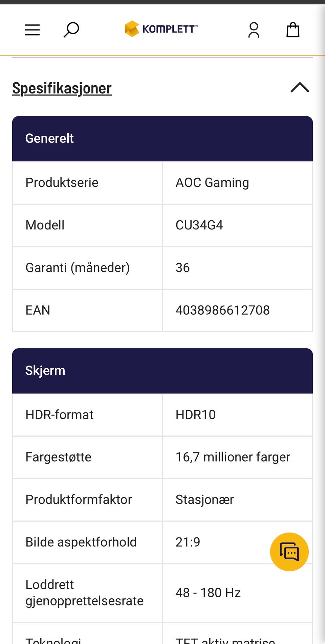The height and width of the screenshot is (644, 325).
Task: Click the HDR10 value cell
Action: click(238, 415)
